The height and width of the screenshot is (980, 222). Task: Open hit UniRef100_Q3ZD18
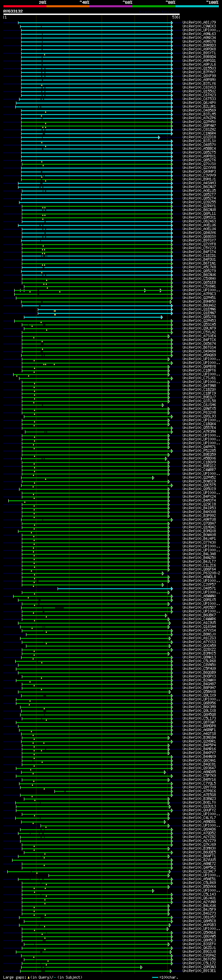point(199,137)
